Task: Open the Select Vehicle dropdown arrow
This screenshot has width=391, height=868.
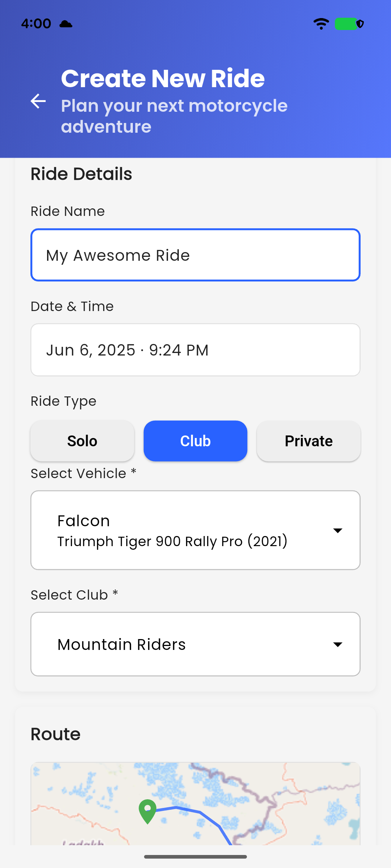Action: 338,531
